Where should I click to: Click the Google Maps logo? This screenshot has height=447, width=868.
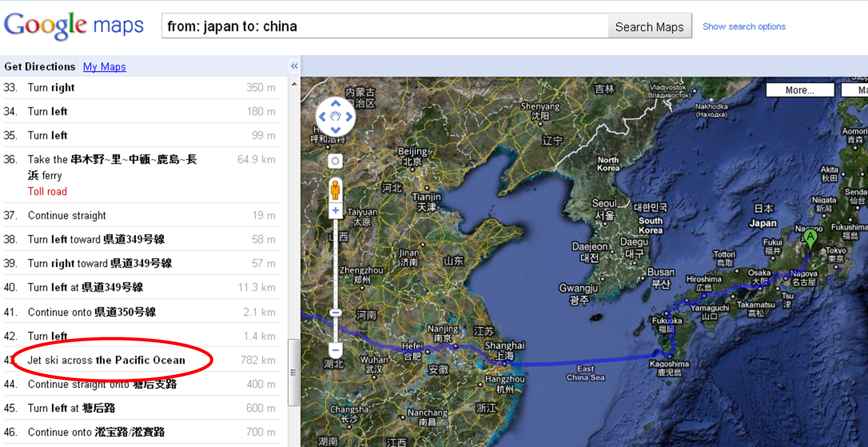point(74,26)
